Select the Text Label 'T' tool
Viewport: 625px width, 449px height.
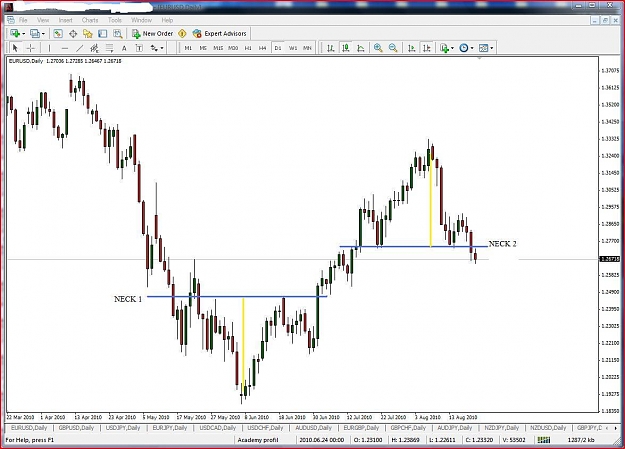(139, 48)
